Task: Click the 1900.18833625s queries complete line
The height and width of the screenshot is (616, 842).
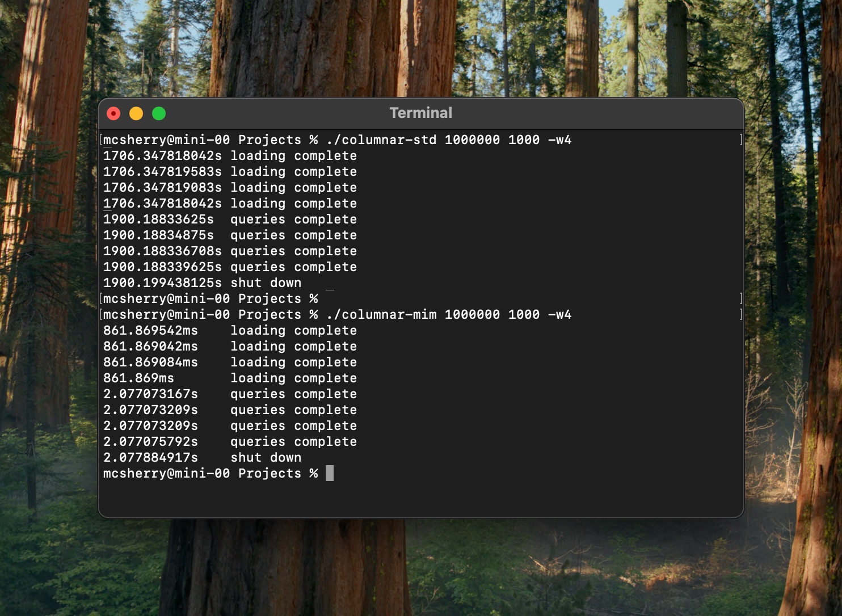Action: tap(230, 220)
